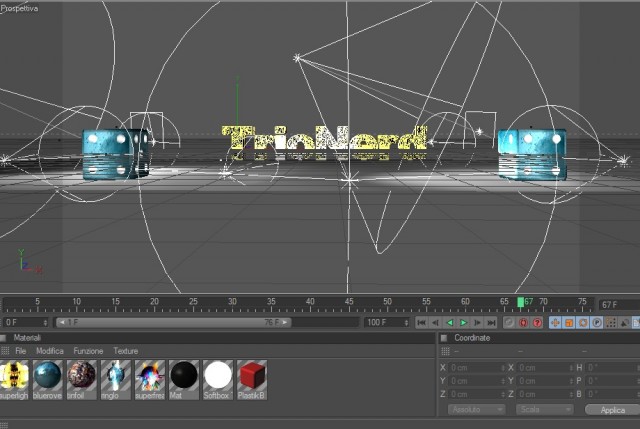Click the 0 F start frame stepper arrows
Image resolution: width=640 pixels, height=429 pixels.
45,322
